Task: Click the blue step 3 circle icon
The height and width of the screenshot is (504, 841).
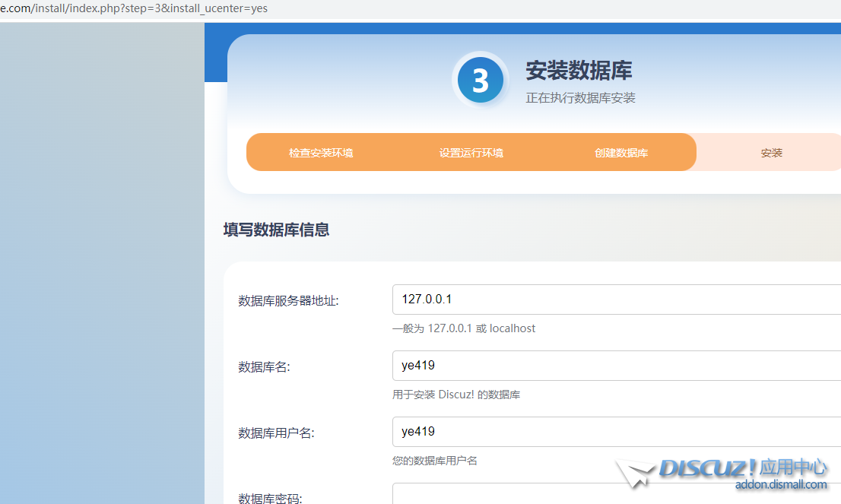Action: pyautogui.click(x=480, y=80)
